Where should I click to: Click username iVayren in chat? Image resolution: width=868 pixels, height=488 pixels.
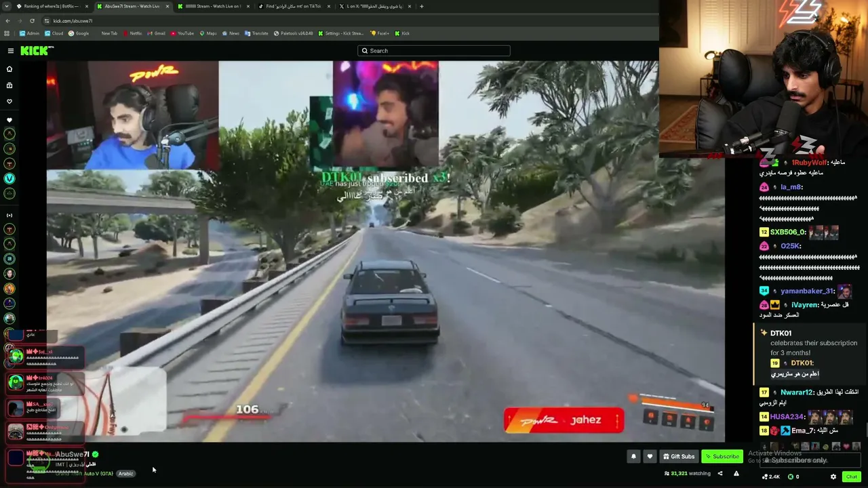[x=804, y=305]
